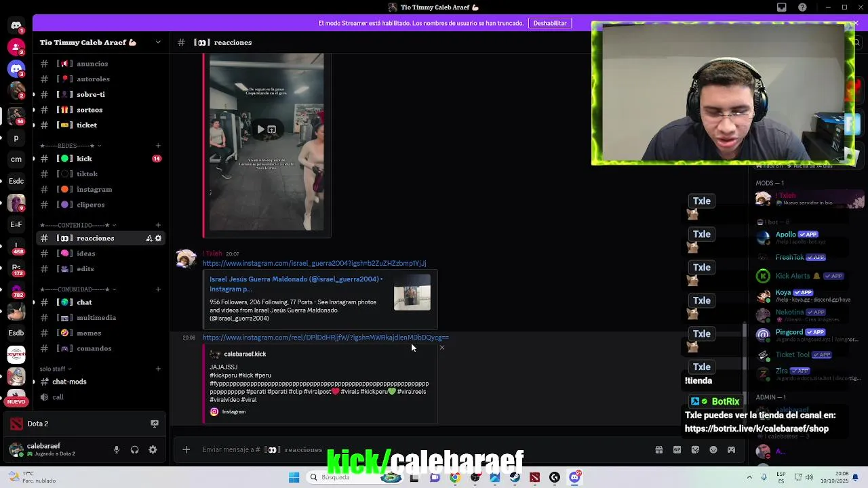Open the sticker picker

[695, 449]
